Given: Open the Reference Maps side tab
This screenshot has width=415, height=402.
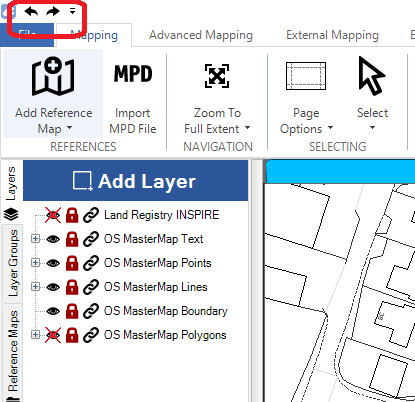Looking at the screenshot, I should (x=13, y=352).
